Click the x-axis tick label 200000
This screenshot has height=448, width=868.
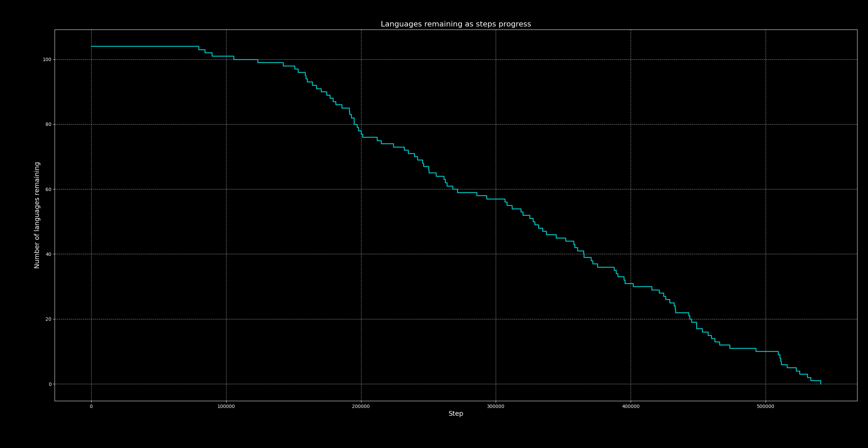click(361, 406)
